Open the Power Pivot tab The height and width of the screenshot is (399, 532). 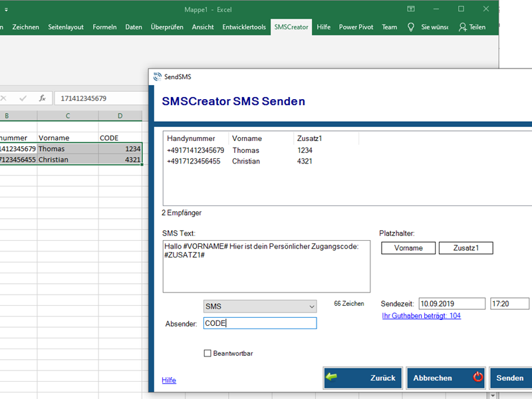pyautogui.click(x=356, y=27)
